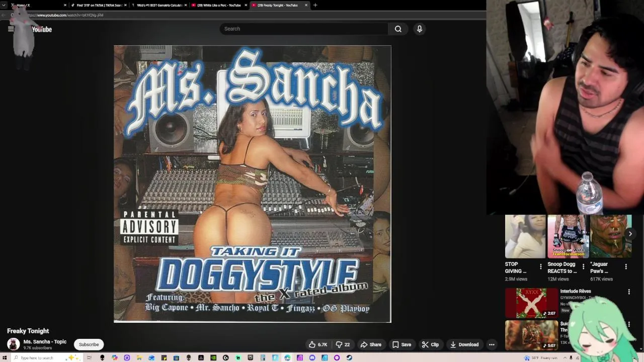
Task: Show next Shorts with the shelf arrow
Action: [x=630, y=234]
